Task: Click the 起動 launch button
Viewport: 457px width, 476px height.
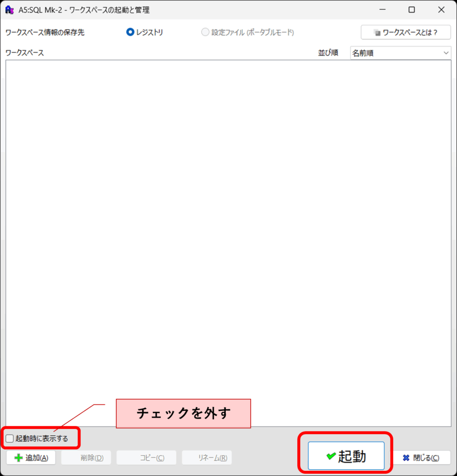Action: coord(346,456)
